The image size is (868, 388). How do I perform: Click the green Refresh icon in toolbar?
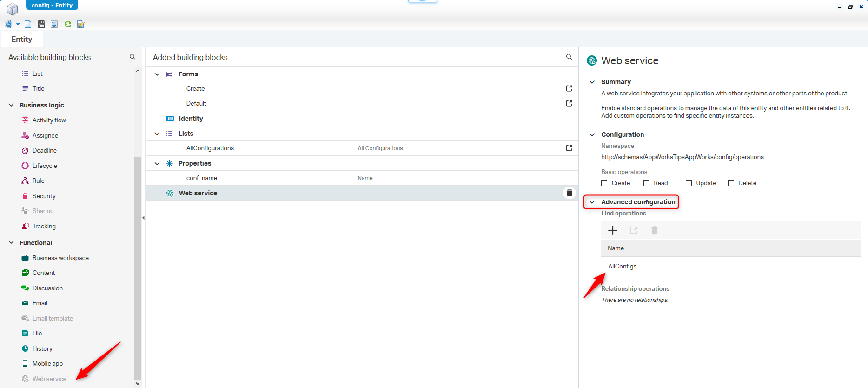tap(68, 24)
